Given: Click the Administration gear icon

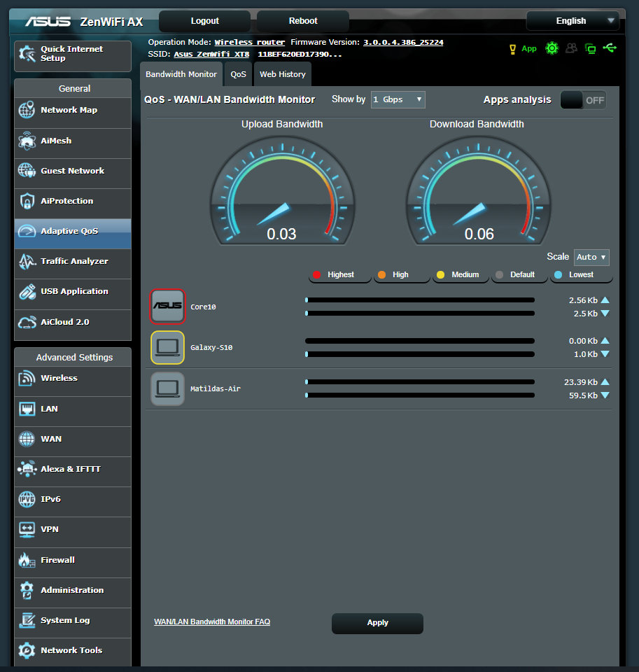Looking at the screenshot, I should [27, 590].
